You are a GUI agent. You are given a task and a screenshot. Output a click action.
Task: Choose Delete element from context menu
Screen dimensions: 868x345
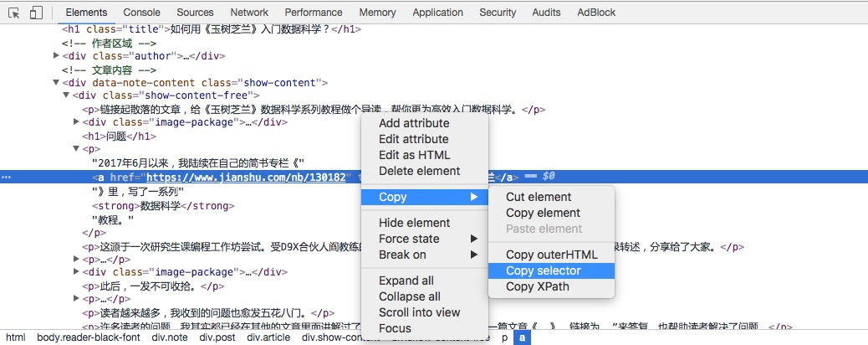(419, 171)
